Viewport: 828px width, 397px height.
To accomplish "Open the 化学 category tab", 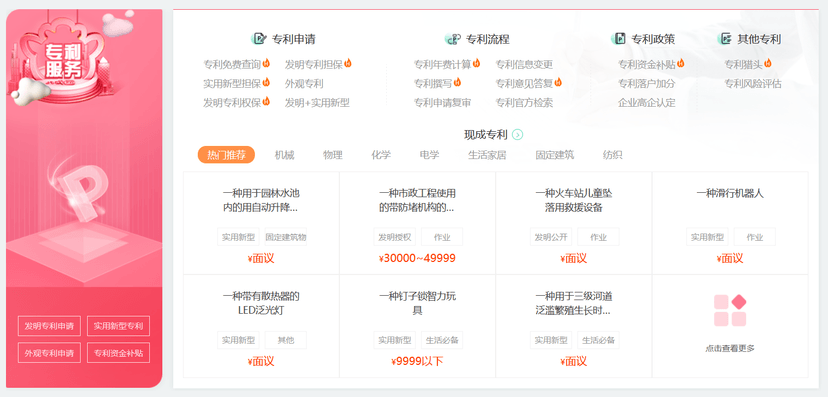I will pyautogui.click(x=381, y=155).
